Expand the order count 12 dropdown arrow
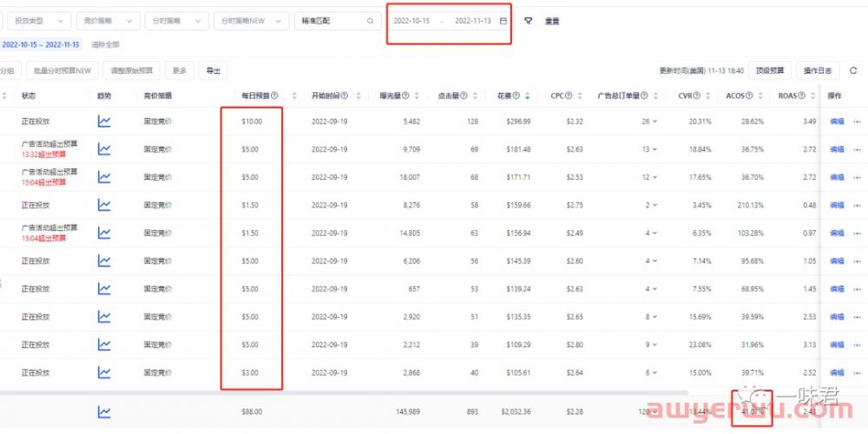 click(x=654, y=178)
